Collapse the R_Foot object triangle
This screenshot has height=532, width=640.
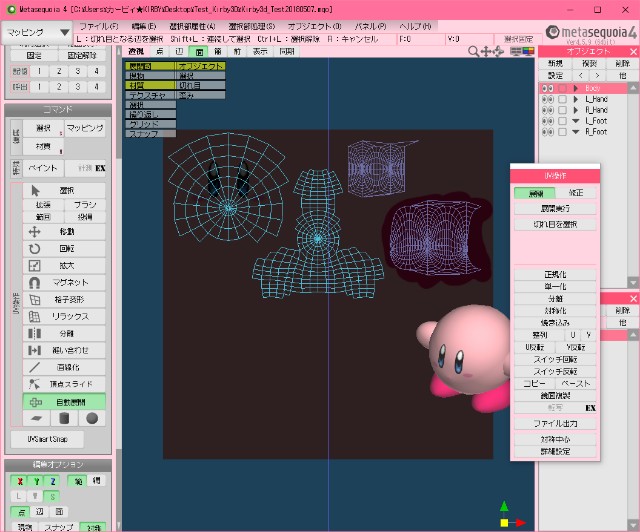click(576, 132)
